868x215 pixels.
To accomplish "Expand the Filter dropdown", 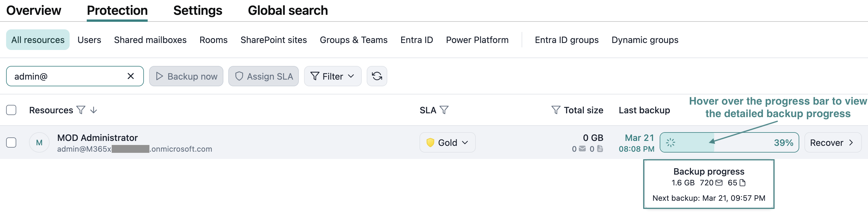I will coord(332,76).
